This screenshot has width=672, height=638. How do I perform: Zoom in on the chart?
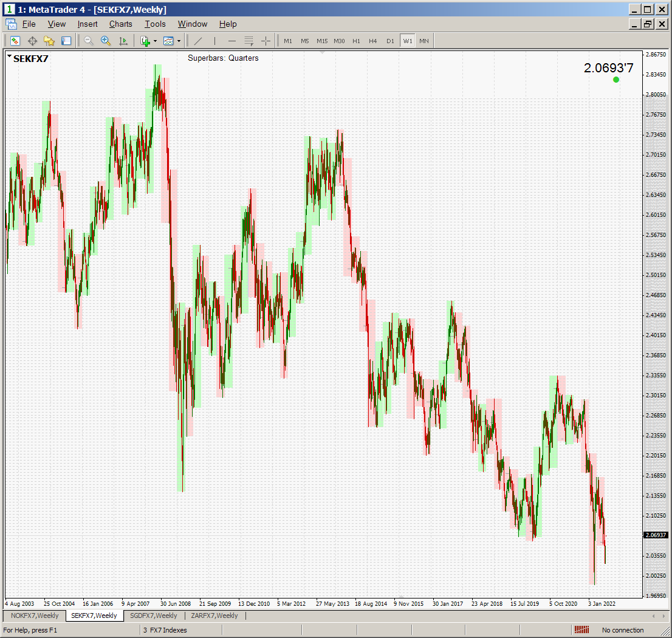(106, 41)
